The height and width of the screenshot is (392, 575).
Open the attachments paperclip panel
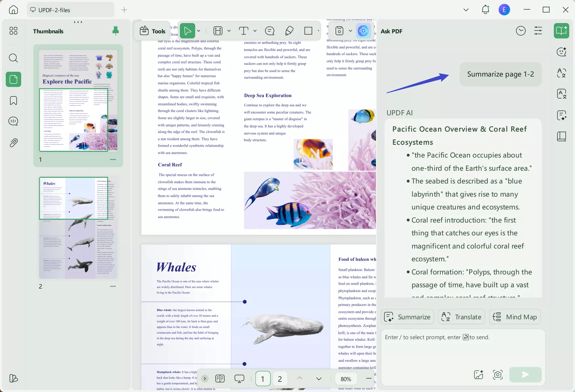(13, 143)
